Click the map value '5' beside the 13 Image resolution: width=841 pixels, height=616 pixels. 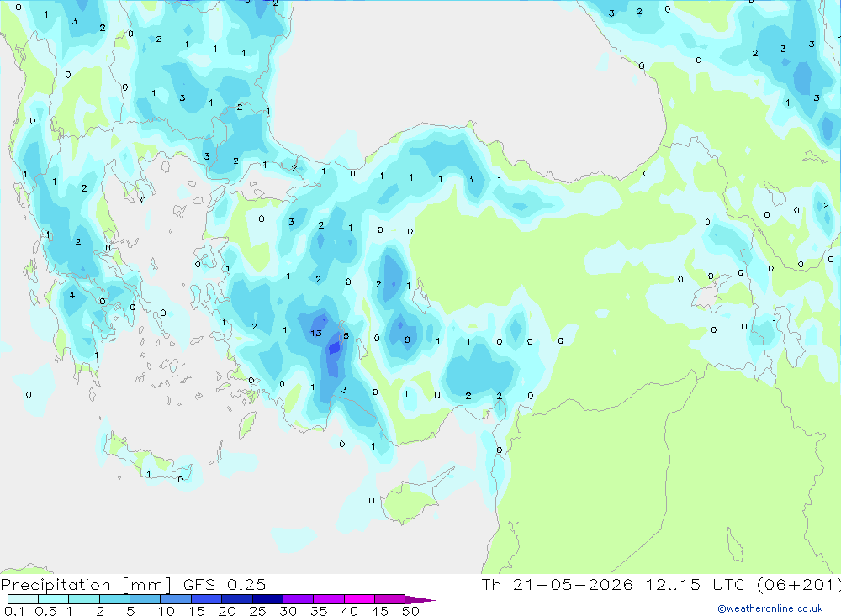tap(346, 336)
